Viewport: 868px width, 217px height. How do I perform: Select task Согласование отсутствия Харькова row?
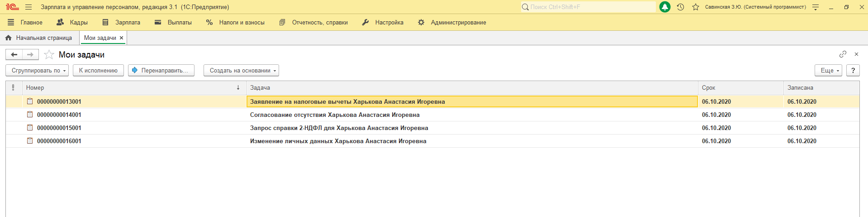coord(335,115)
